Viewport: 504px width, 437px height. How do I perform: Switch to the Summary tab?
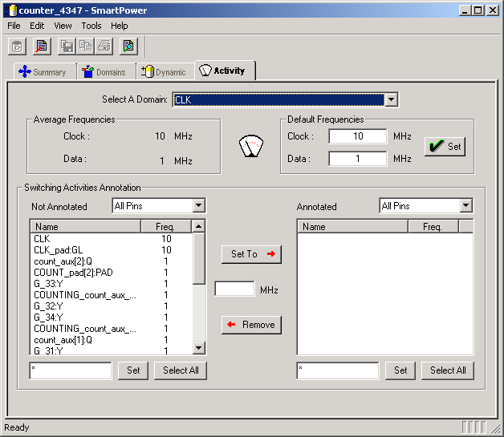[44, 71]
